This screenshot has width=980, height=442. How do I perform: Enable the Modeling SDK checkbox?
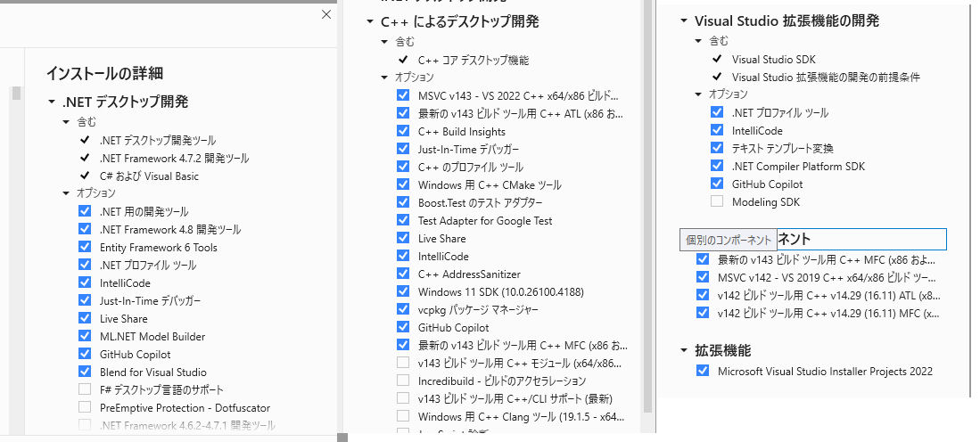pos(717,202)
